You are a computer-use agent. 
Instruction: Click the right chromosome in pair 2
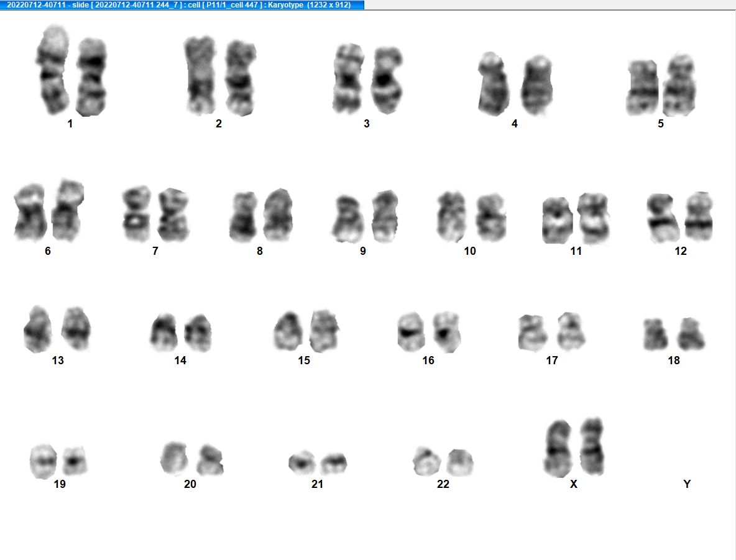[x=241, y=78]
